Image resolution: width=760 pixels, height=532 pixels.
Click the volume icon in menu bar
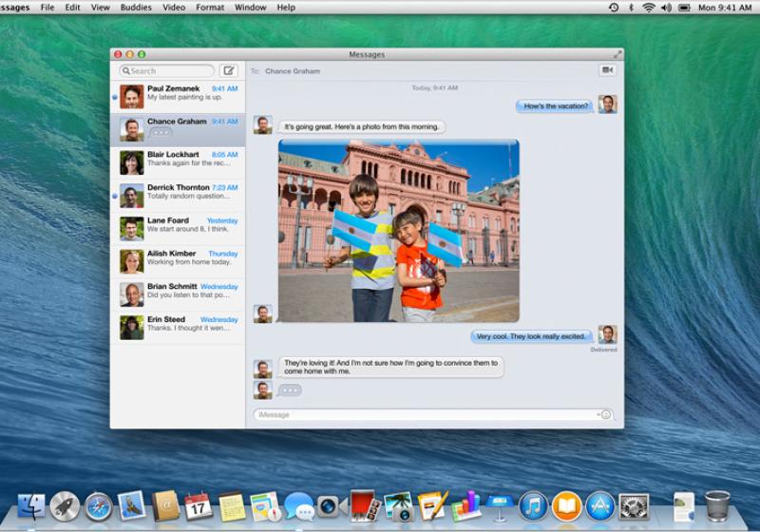(667, 8)
